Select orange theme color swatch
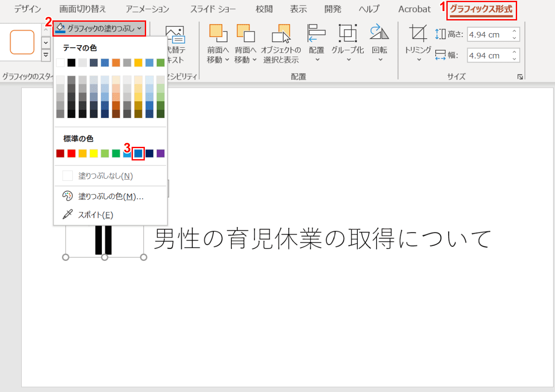This screenshot has height=392, width=555. pos(116,63)
